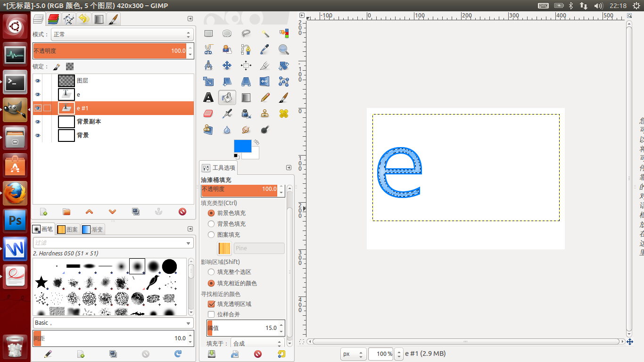Select the Zoom magnifier tool
This screenshot has height=362, width=644.
tap(283, 49)
